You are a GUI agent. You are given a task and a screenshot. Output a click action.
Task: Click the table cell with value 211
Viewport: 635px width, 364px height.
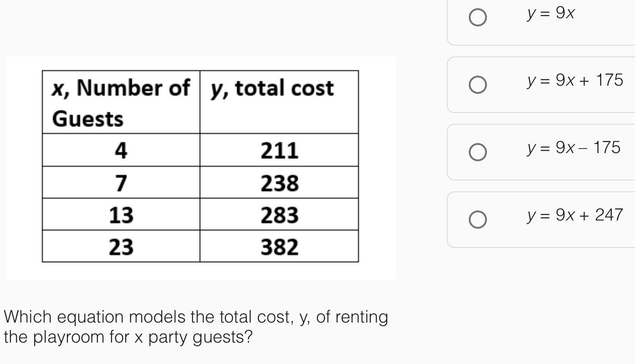279,150
